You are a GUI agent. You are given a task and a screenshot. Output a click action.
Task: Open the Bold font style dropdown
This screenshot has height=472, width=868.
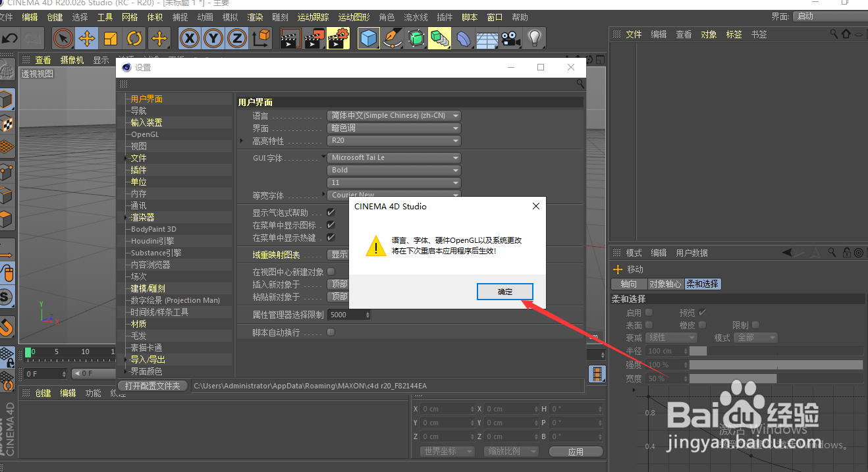point(394,170)
